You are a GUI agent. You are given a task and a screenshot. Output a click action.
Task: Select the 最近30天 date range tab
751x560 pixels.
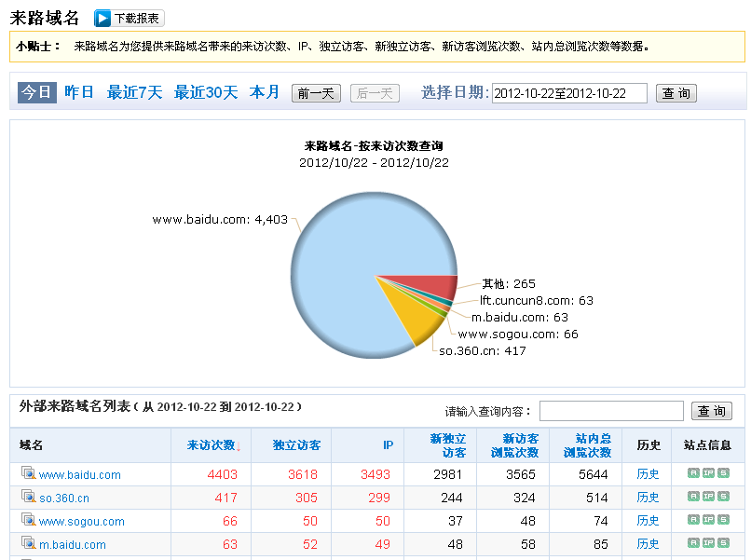206,92
